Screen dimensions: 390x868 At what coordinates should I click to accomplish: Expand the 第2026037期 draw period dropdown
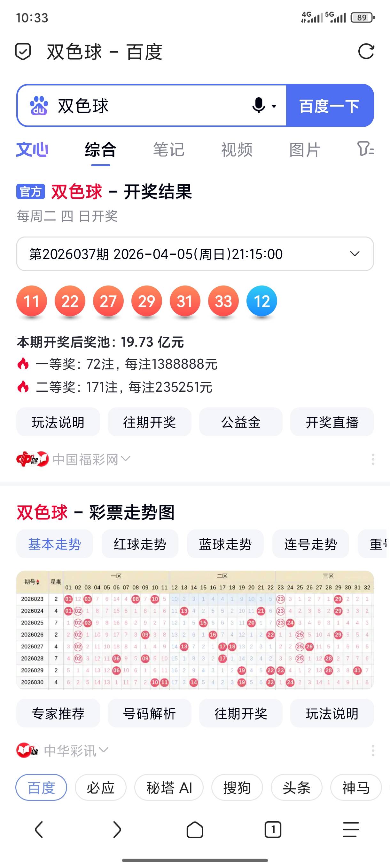tap(195, 254)
